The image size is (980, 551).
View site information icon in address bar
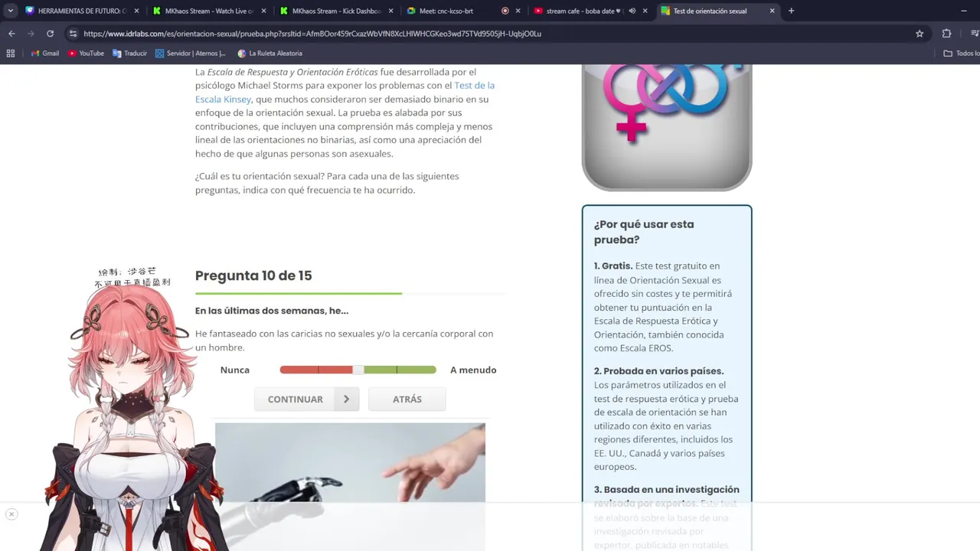[73, 34]
